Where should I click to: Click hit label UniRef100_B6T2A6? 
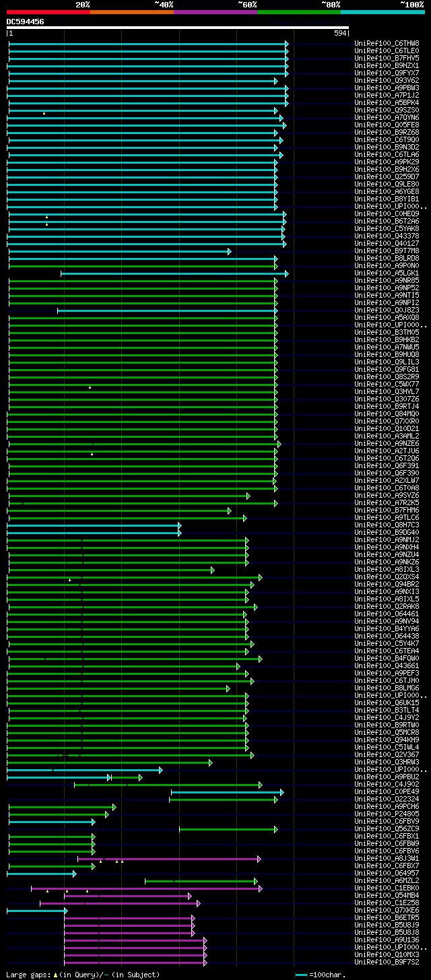click(387, 221)
